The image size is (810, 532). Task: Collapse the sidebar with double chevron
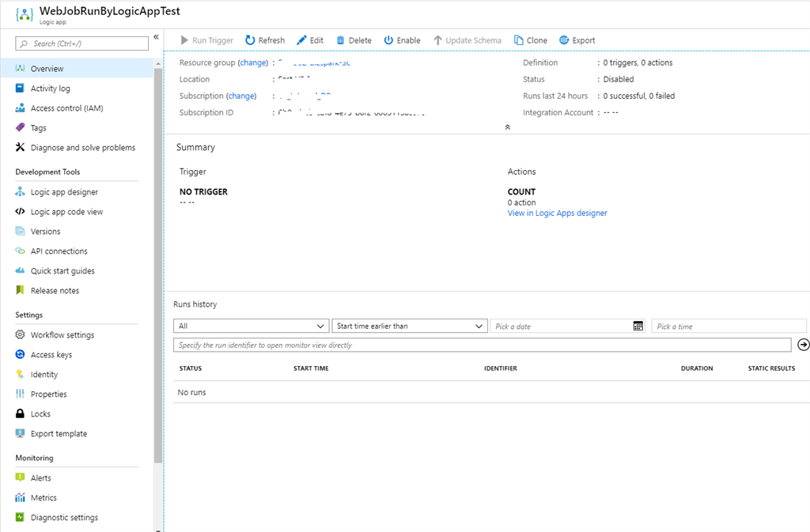point(157,37)
